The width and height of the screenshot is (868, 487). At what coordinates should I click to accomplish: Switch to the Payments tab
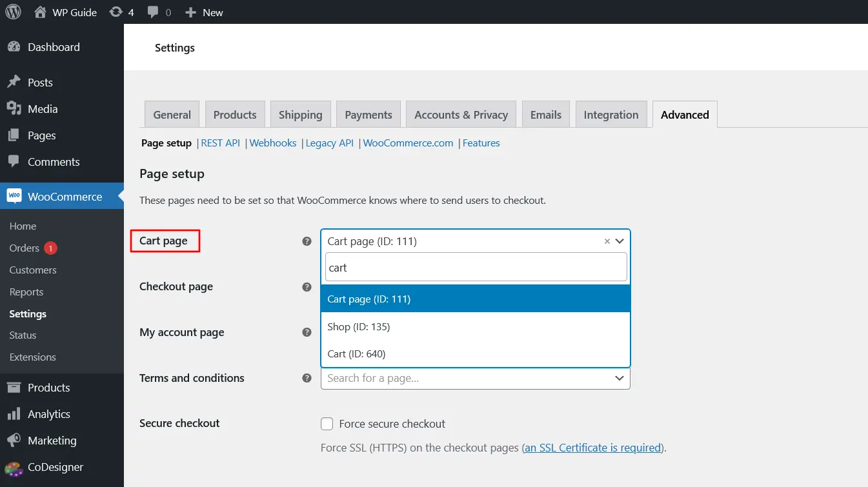pyautogui.click(x=368, y=115)
